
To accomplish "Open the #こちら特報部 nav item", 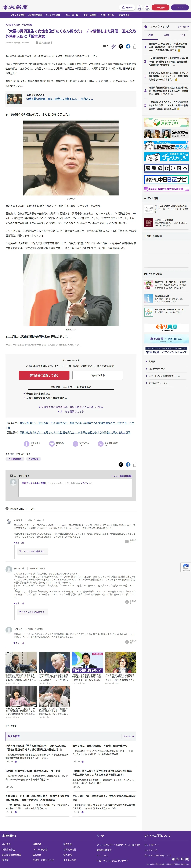I will [x=35, y=15].
